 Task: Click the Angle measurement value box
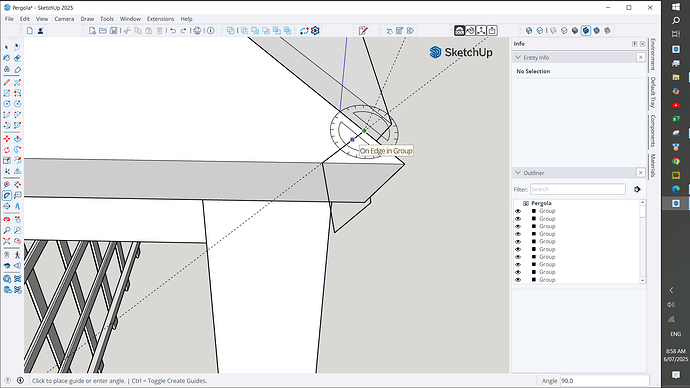pyautogui.click(x=605, y=381)
